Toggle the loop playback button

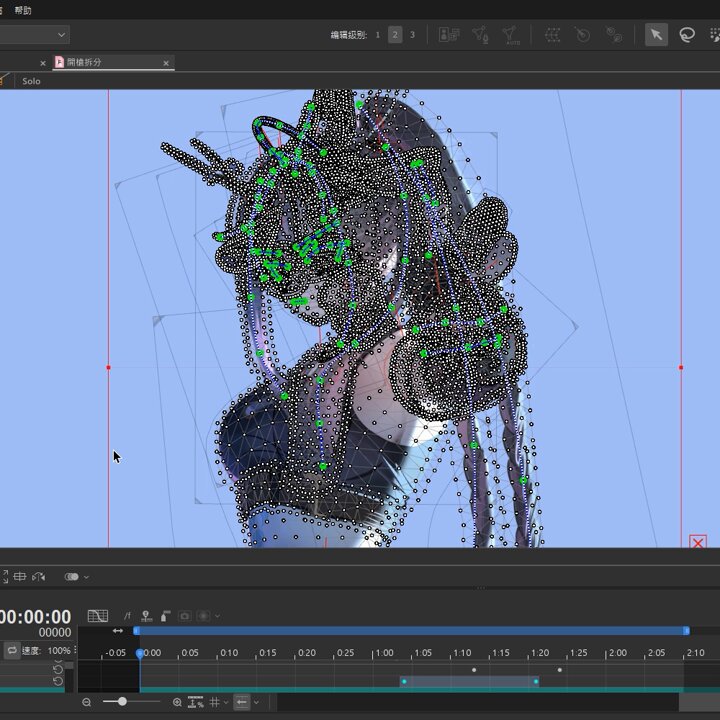[12, 650]
